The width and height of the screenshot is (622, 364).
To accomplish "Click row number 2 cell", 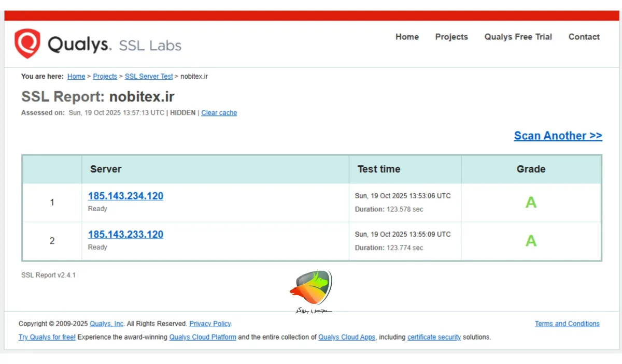I will click(52, 241).
